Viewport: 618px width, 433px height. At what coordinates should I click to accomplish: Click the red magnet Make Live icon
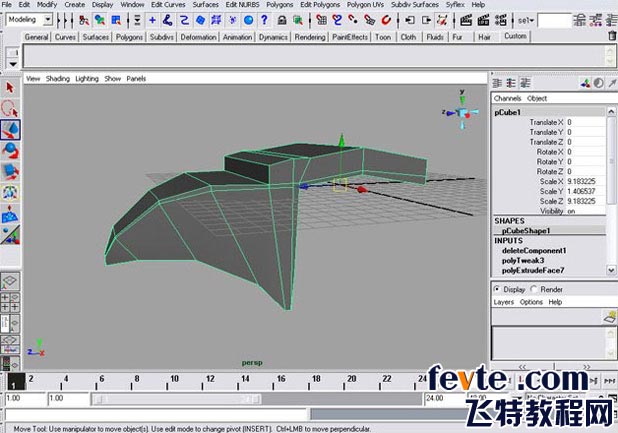click(386, 20)
